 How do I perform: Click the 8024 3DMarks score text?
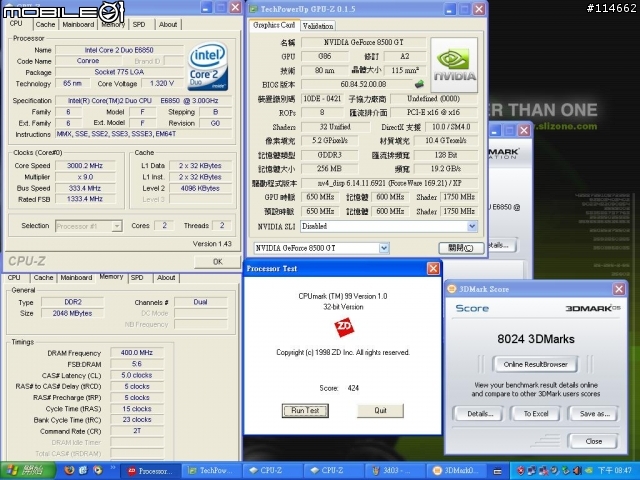pyautogui.click(x=536, y=339)
